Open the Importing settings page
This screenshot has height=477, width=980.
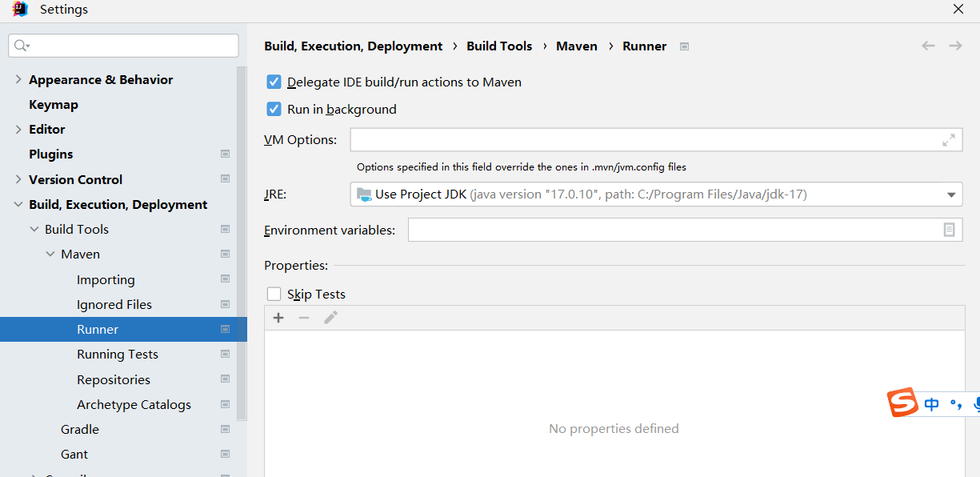click(x=106, y=279)
